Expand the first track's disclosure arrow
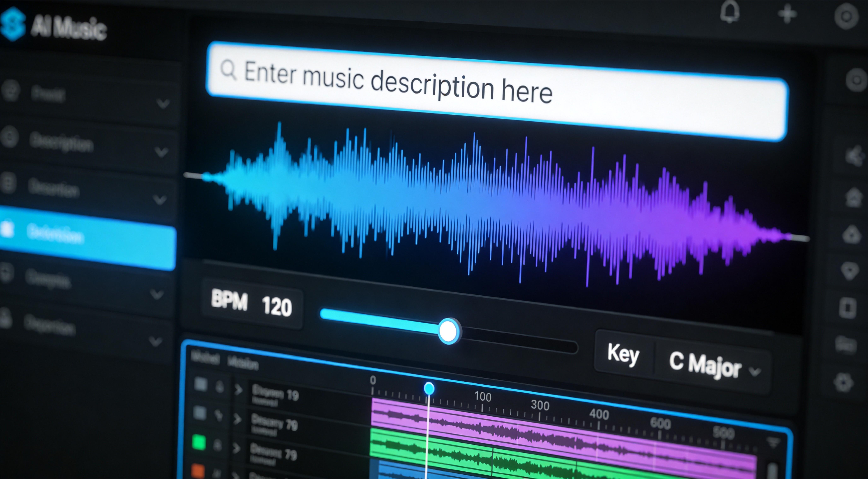The image size is (868, 479). 239,390
